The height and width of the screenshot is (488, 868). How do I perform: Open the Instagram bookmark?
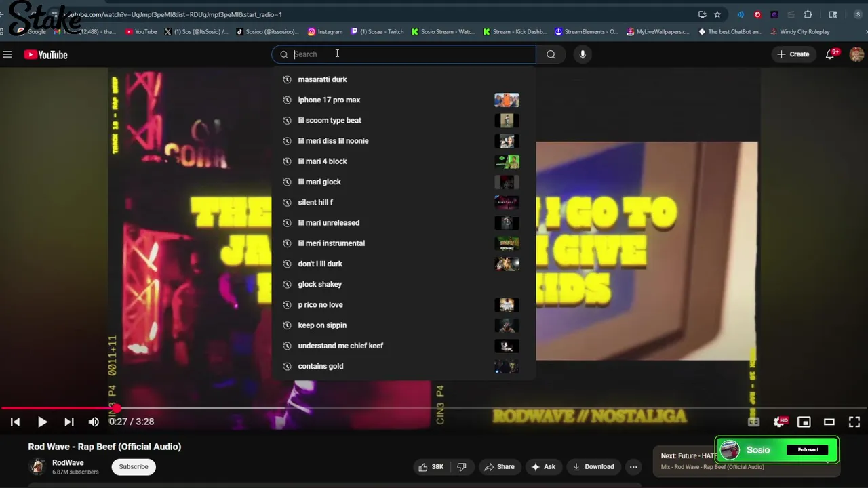[325, 32]
